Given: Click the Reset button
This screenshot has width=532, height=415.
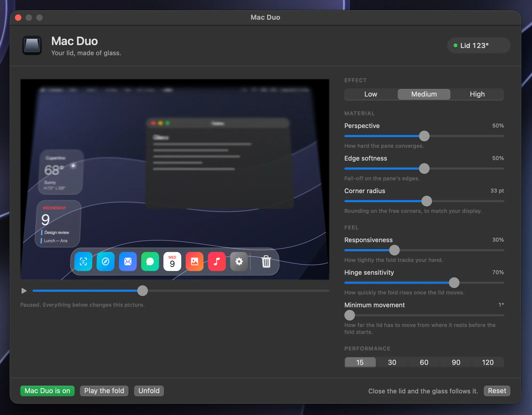Looking at the screenshot, I should tap(497, 391).
